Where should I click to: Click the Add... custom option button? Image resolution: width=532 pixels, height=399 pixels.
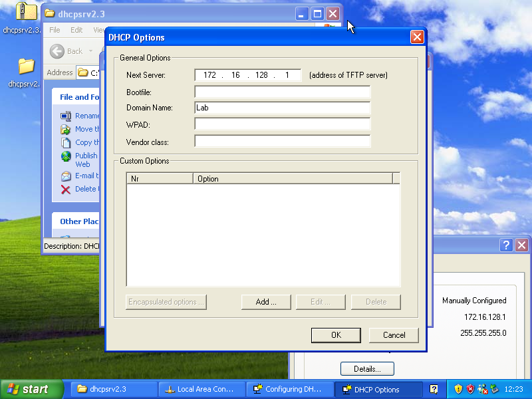266,302
